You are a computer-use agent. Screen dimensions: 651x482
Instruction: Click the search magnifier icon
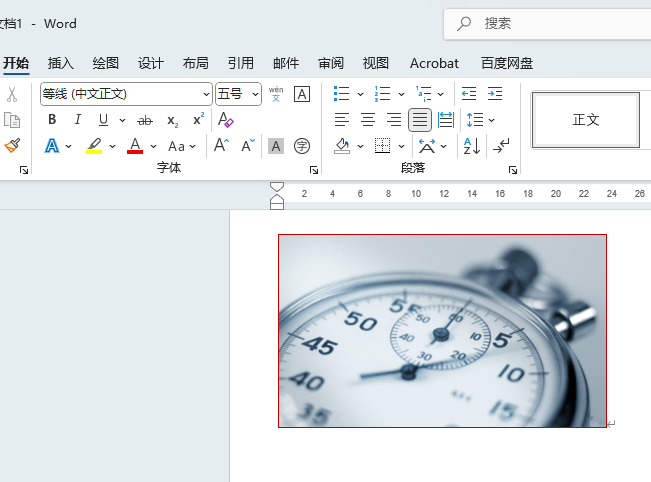point(464,24)
